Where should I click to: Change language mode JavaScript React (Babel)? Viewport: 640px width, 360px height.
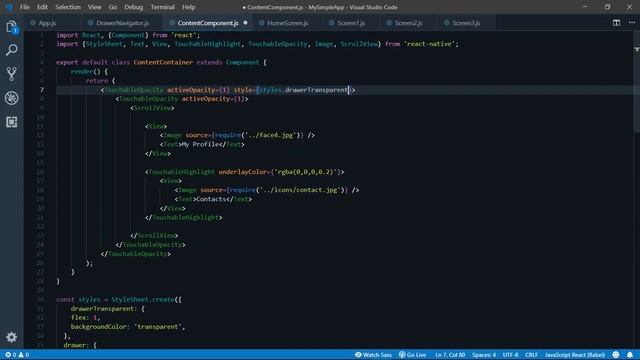point(574,355)
